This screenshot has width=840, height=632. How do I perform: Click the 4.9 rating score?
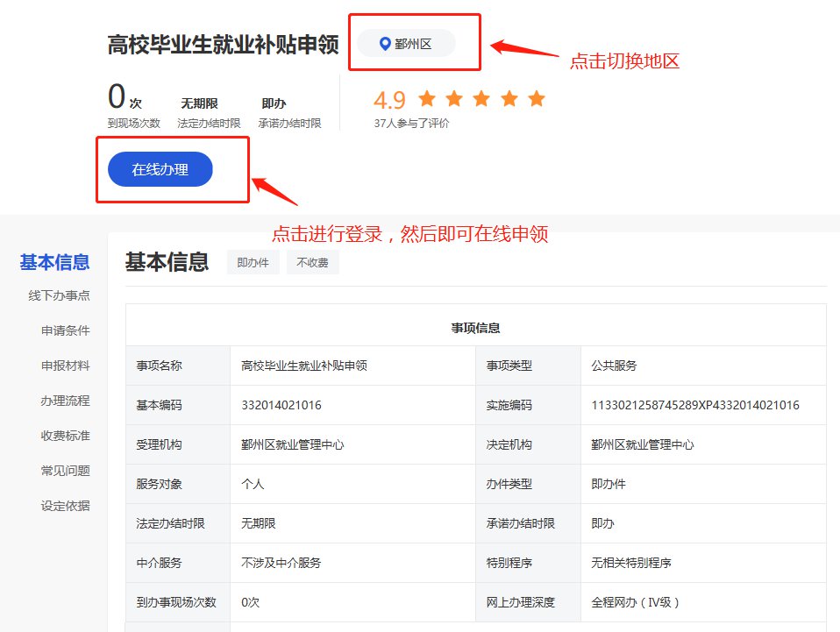(x=389, y=99)
